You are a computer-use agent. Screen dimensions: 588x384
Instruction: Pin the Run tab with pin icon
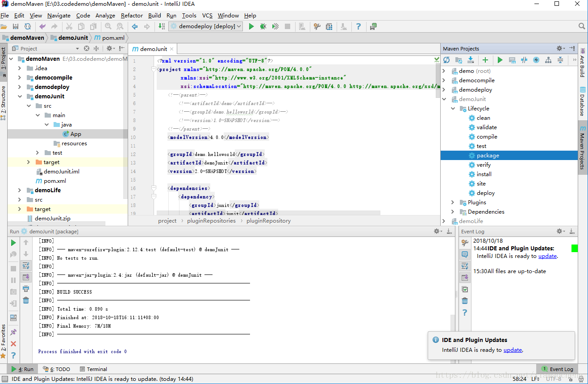tap(13, 332)
